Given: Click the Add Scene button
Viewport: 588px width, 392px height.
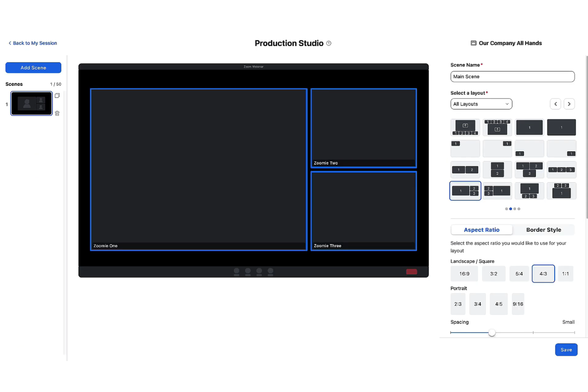Looking at the screenshot, I should tap(33, 68).
